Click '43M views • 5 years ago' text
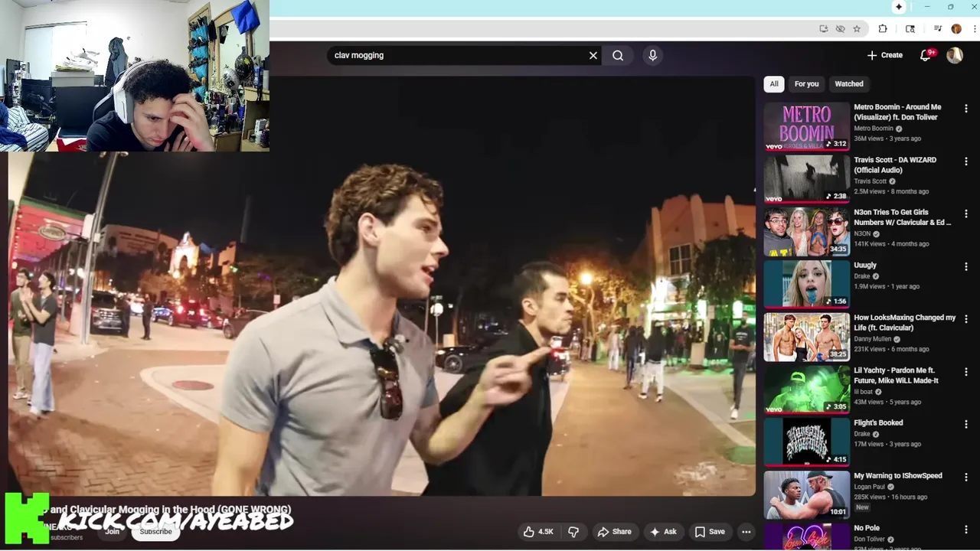This screenshot has width=980, height=551. [887, 402]
